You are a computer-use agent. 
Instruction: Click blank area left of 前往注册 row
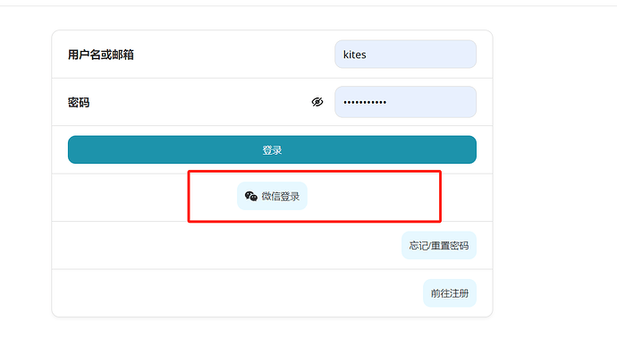tap(236, 293)
